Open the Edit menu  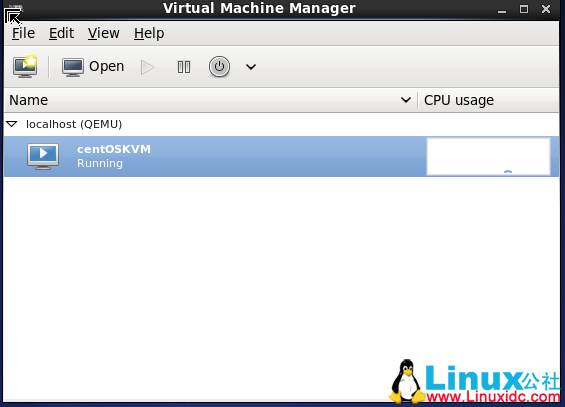click(61, 33)
